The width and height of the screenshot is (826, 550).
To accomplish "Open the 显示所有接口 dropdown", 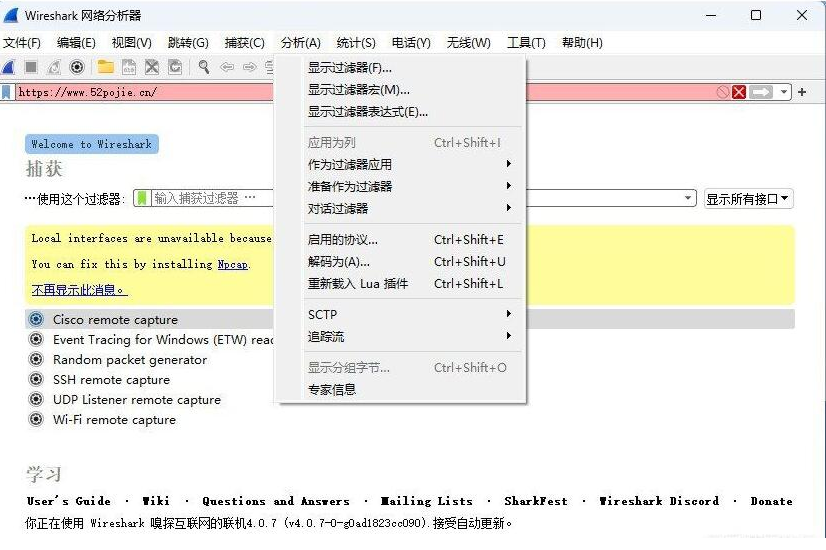I will [x=748, y=199].
